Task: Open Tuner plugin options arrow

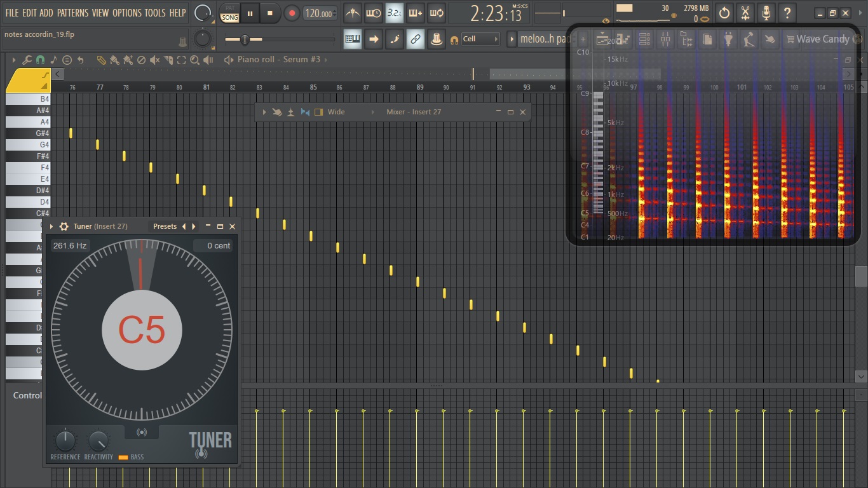Action: pyautogui.click(x=51, y=226)
